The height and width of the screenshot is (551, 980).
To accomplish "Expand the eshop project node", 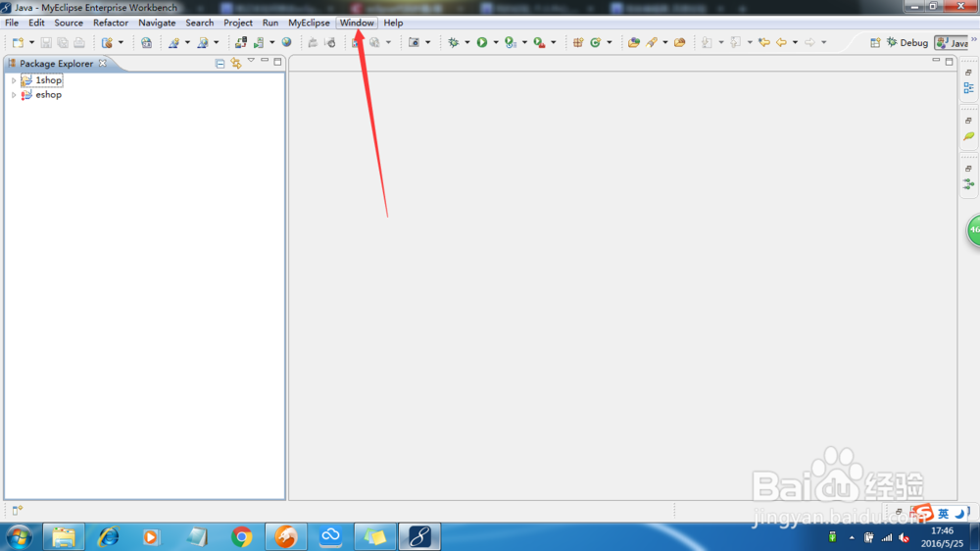I will [x=14, y=95].
